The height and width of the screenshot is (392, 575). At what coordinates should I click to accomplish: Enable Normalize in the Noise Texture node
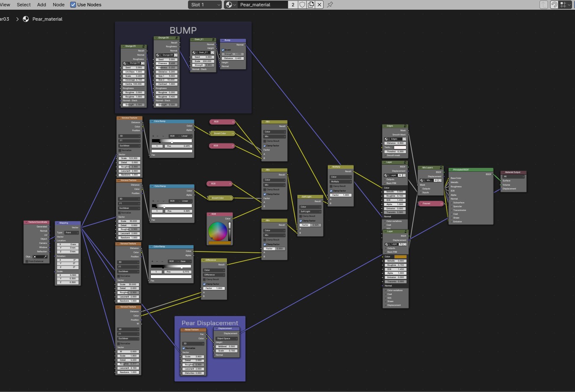pos(184,348)
